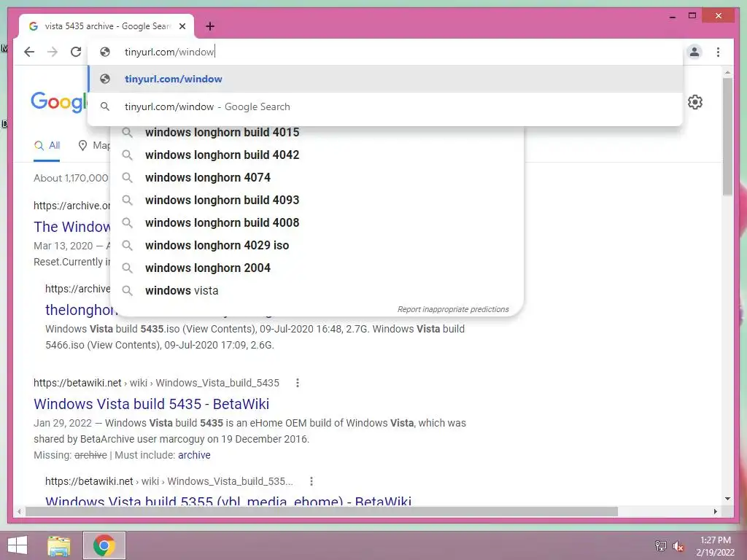Click the vertical scrollbar thumb
The height and width of the screenshot is (560, 747).
coord(727,136)
